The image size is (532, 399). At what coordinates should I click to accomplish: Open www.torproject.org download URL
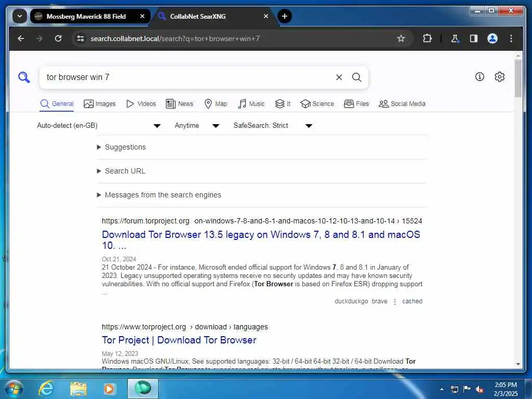click(185, 327)
